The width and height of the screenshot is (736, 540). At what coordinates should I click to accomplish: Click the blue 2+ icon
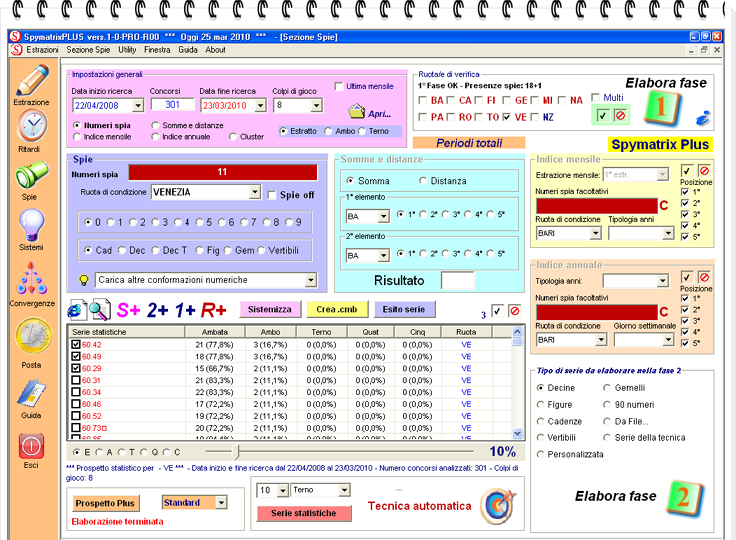(158, 310)
